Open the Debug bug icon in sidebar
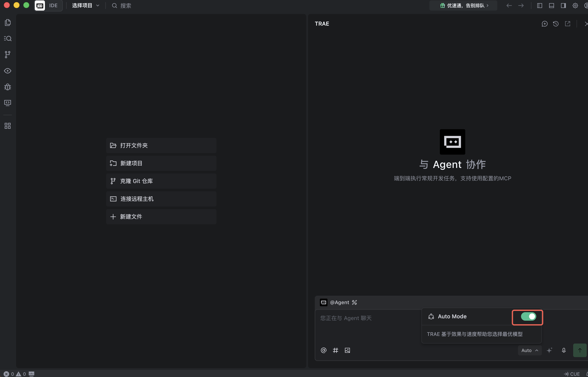 (8, 87)
